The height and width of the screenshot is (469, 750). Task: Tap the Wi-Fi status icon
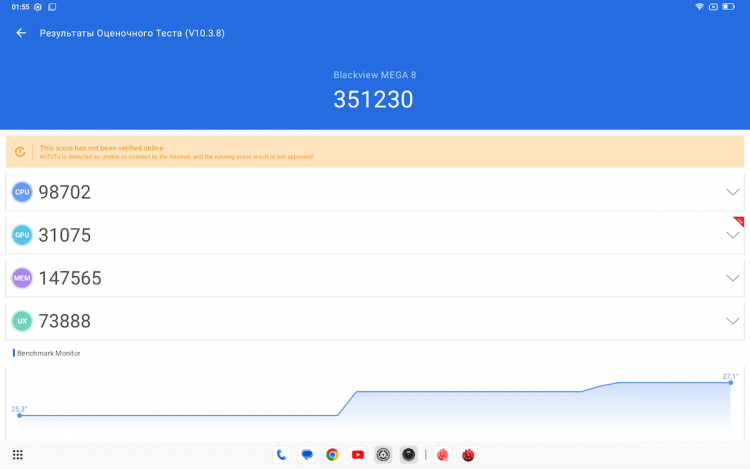pyautogui.click(x=699, y=7)
